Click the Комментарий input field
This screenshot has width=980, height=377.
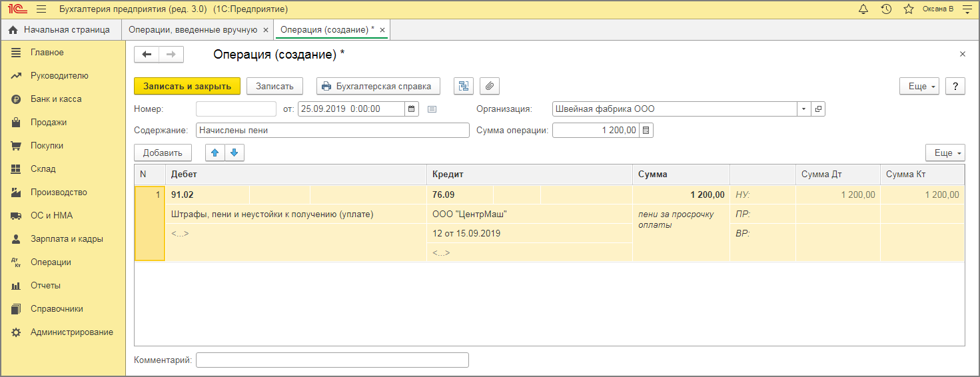click(x=332, y=360)
